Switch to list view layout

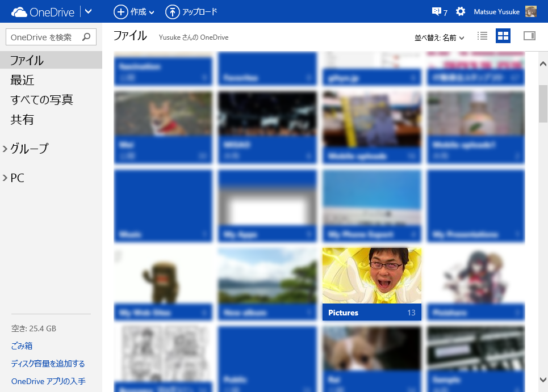click(483, 36)
